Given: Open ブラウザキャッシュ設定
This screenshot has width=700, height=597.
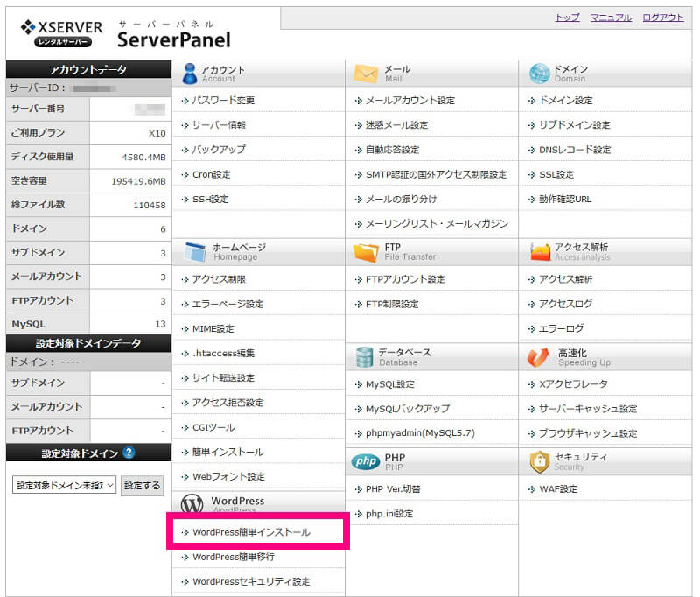Looking at the screenshot, I should click(x=588, y=433).
